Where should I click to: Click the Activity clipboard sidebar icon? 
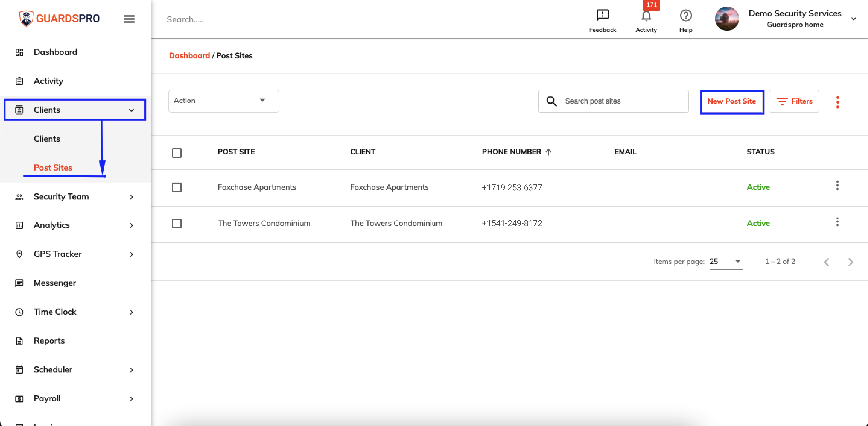click(19, 81)
